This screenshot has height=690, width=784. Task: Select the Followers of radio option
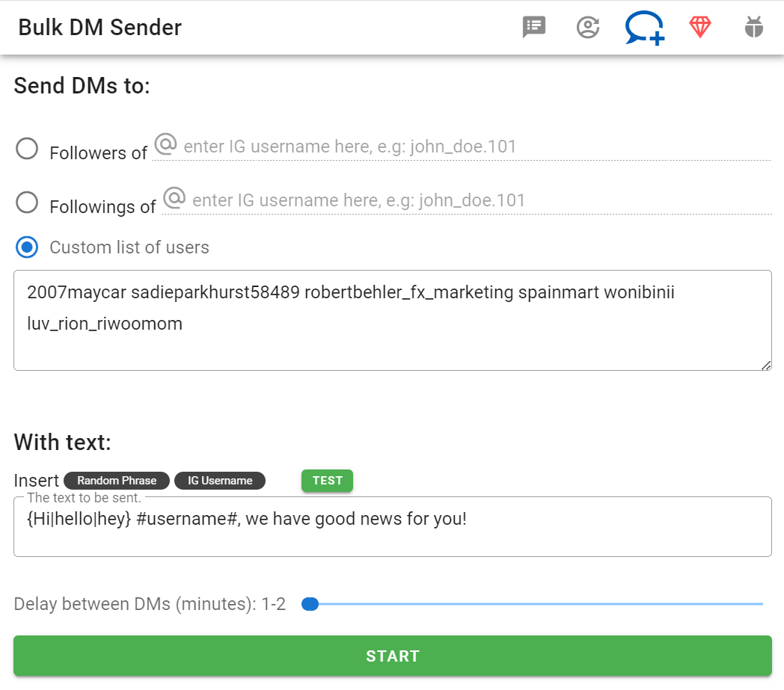coord(27,149)
